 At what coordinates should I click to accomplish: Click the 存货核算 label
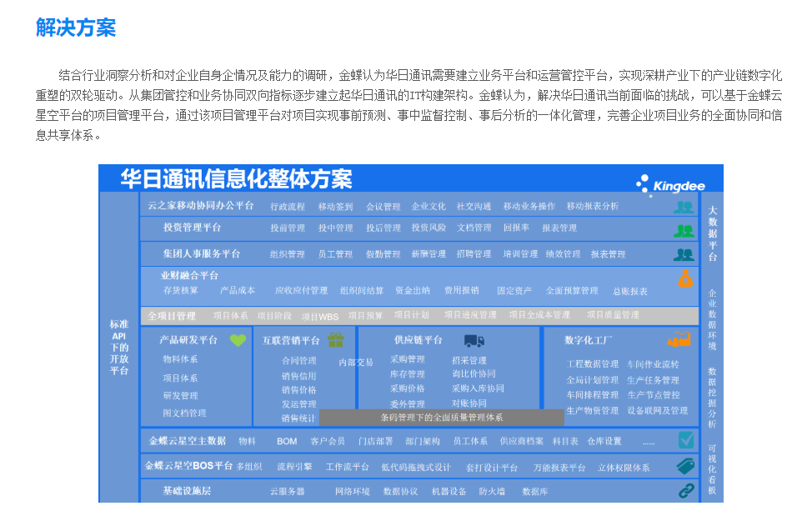point(181,290)
